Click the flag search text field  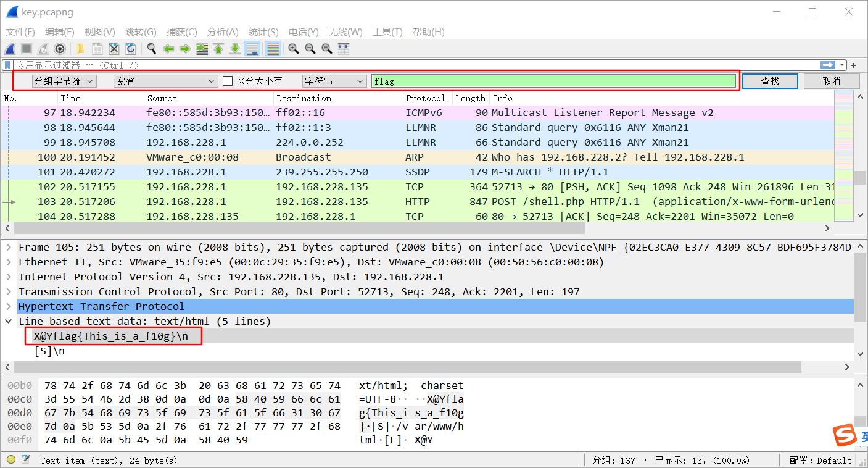[553, 81]
